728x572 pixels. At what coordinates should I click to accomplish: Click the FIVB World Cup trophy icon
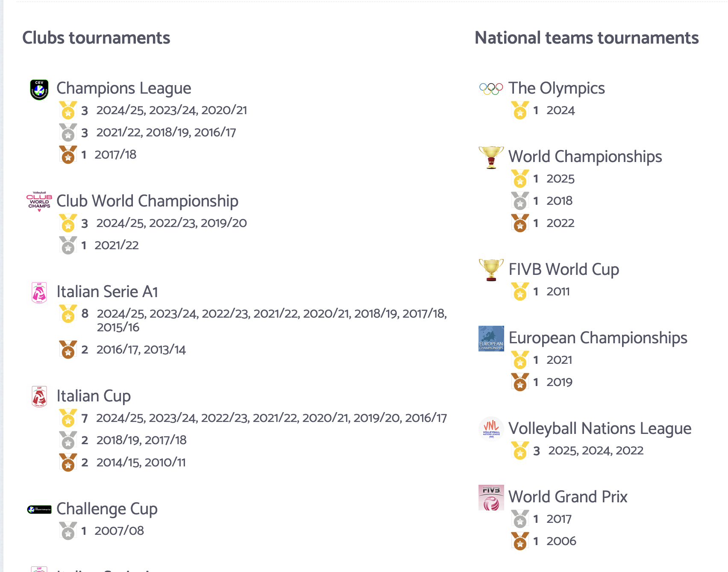click(x=491, y=270)
